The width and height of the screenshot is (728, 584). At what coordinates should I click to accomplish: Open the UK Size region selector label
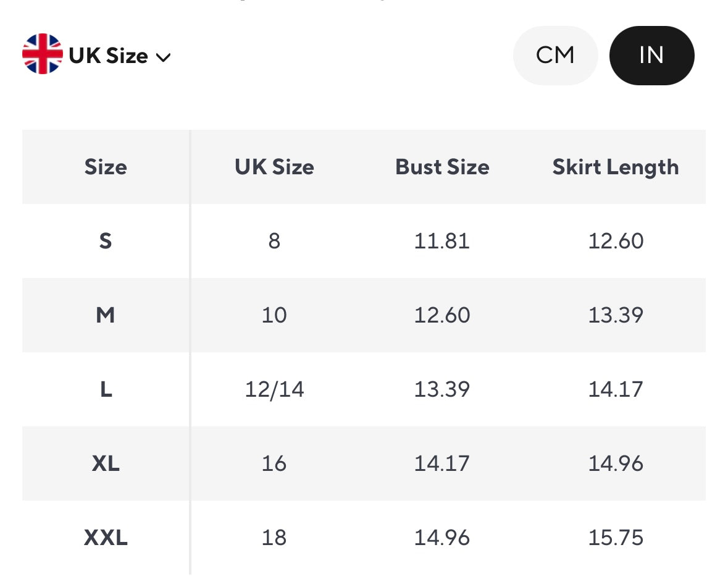[109, 56]
